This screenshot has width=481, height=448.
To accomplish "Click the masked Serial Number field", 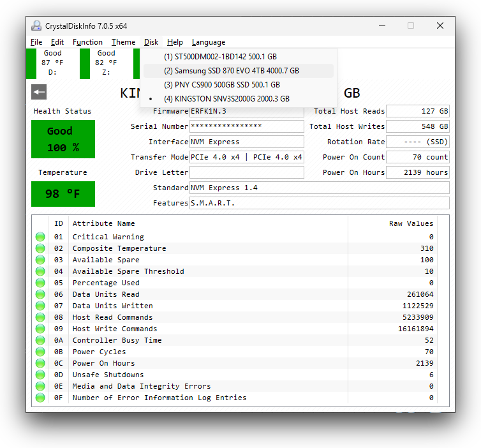I will tap(247, 126).
